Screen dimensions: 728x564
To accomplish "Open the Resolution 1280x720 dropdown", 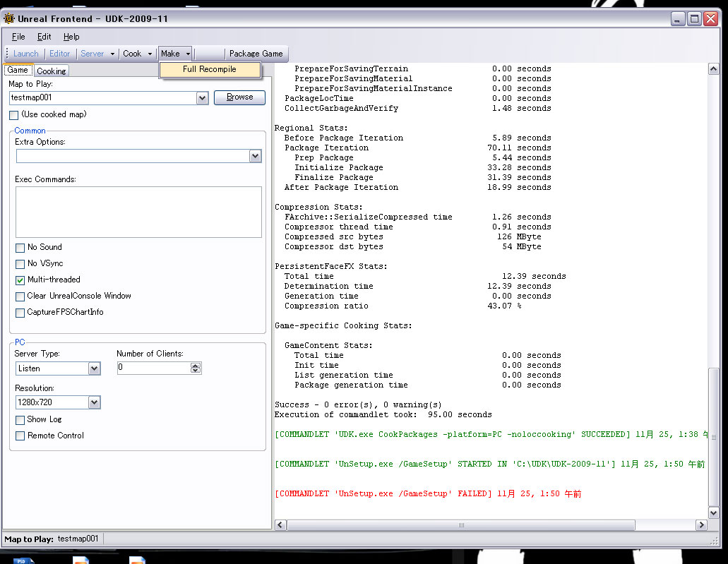I will (x=94, y=402).
